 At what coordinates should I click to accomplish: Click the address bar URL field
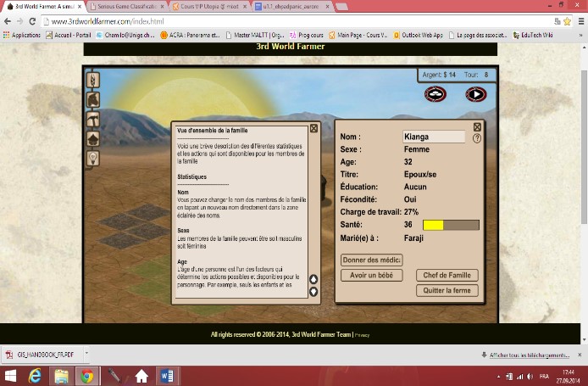tap(297, 21)
